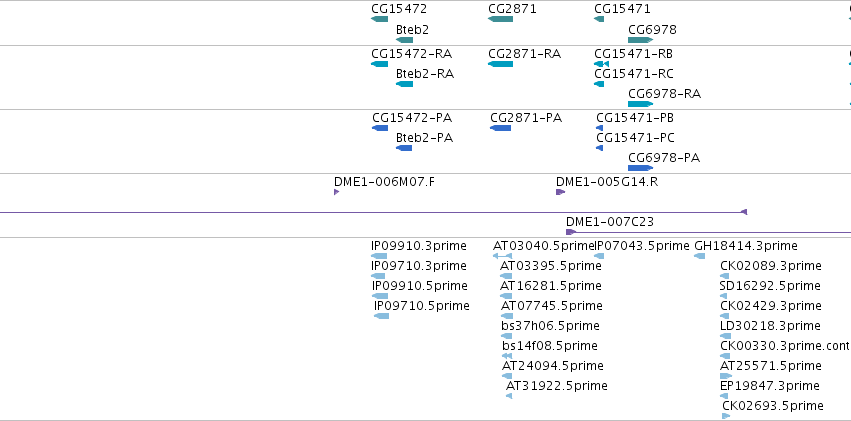Click the CG15472-RA transcript glyph
The height and width of the screenshot is (421, 851).
click(379, 64)
